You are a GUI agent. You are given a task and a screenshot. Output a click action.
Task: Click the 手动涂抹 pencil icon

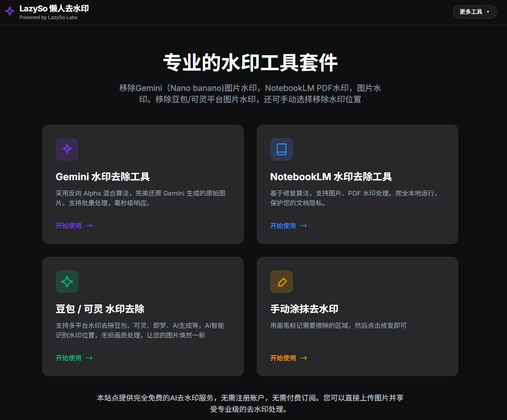pos(282,282)
